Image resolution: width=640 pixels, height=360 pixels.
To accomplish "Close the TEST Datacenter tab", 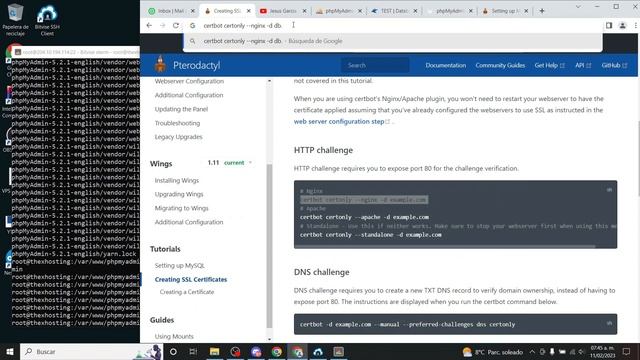I will 415,11.
